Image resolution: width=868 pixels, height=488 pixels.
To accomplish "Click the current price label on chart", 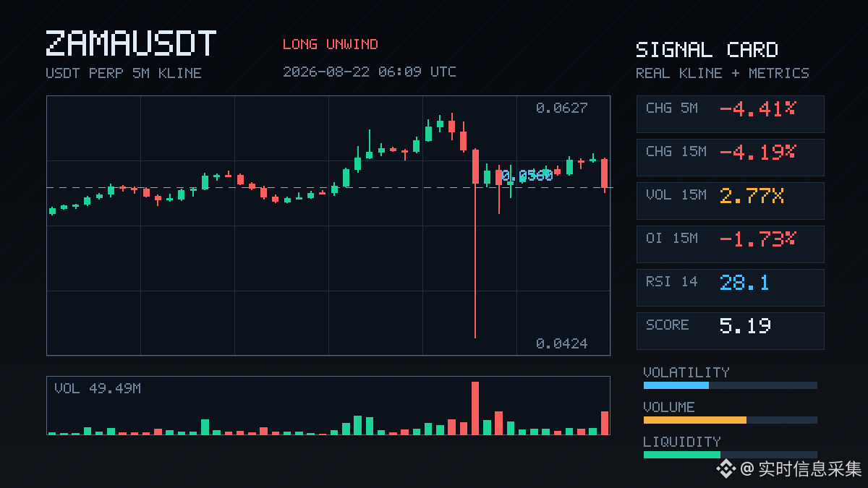I will coord(527,176).
